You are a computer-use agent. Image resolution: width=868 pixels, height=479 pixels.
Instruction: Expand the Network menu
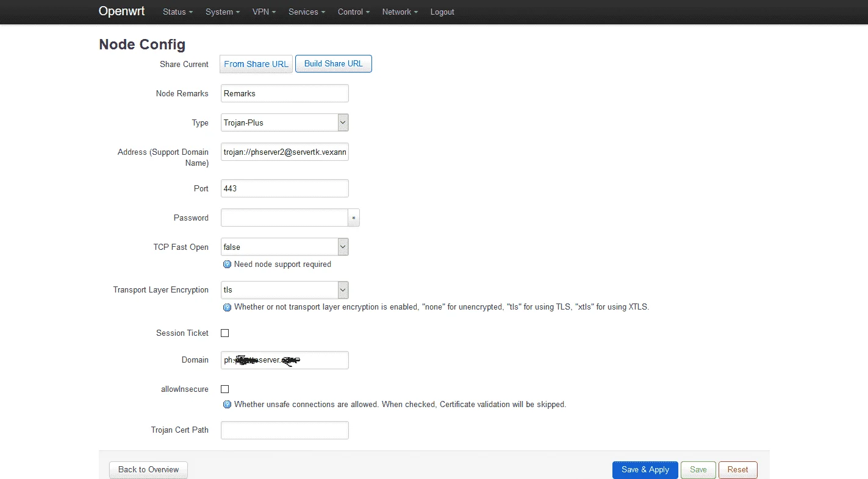pos(400,12)
